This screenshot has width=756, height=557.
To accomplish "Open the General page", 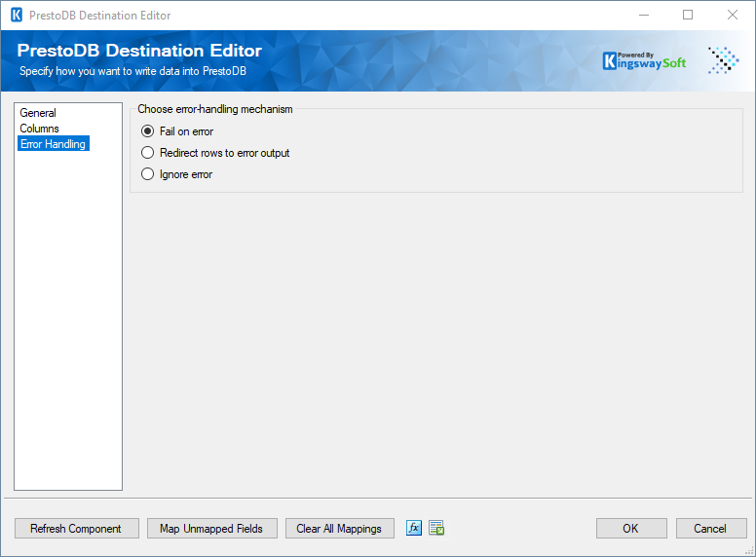I will click(x=38, y=113).
